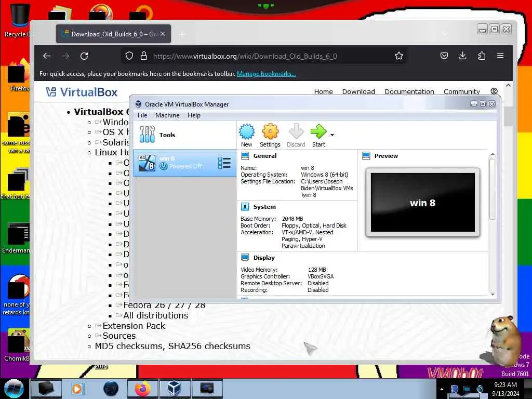Open the All distributions link
This screenshot has width=532, height=399.
tap(156, 315)
